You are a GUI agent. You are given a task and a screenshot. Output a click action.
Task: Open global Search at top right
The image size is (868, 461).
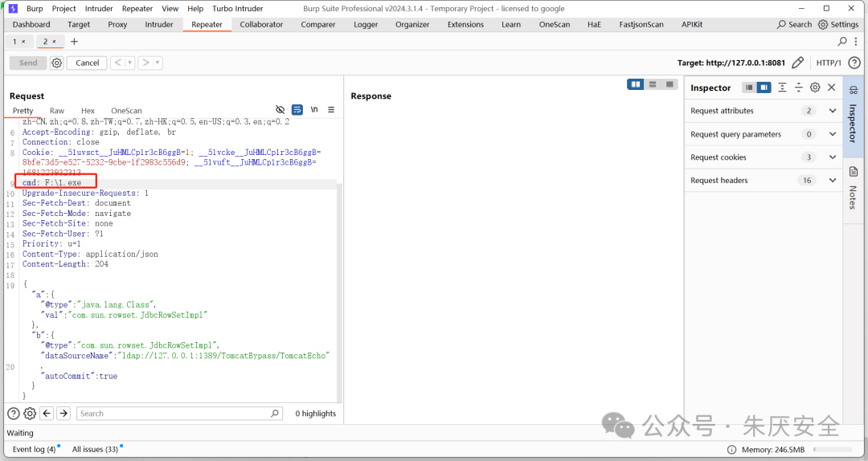794,24
